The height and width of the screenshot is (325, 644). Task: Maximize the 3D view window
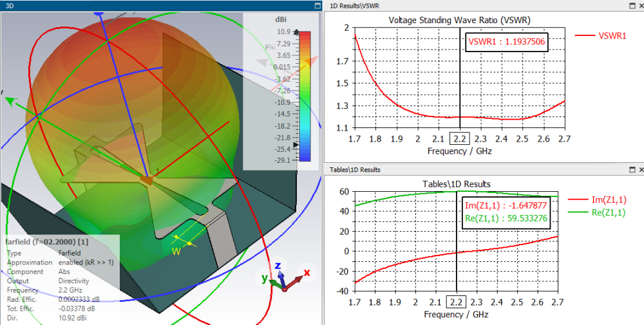pos(317,6)
